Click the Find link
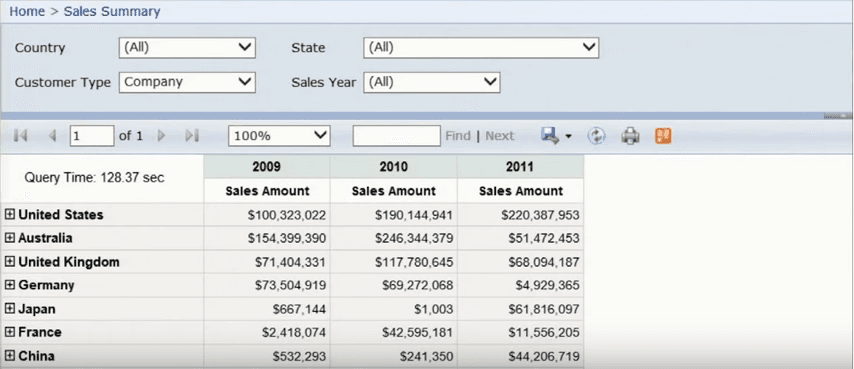Screen dimensions: 854x369 point(458,136)
